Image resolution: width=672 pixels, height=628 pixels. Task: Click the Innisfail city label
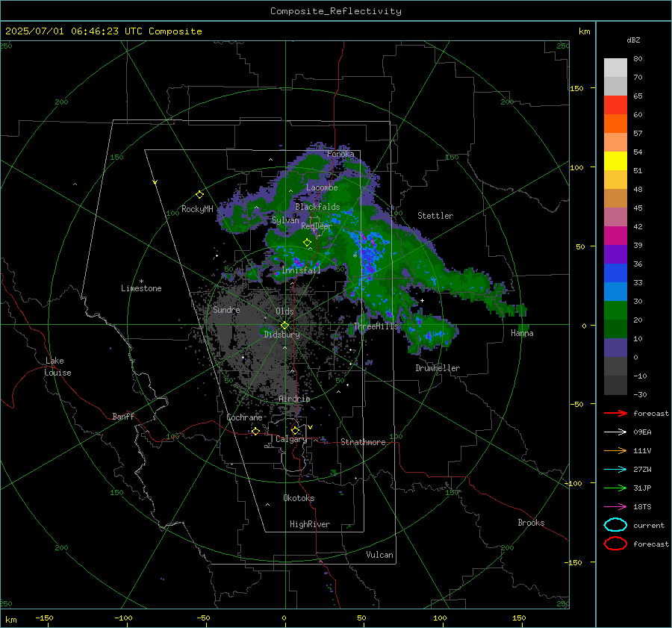[x=301, y=270]
